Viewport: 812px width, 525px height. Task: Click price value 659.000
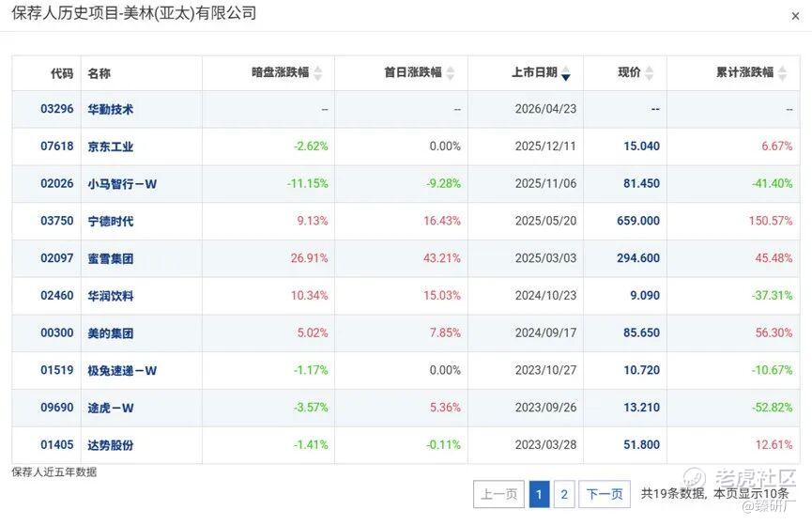tap(638, 221)
